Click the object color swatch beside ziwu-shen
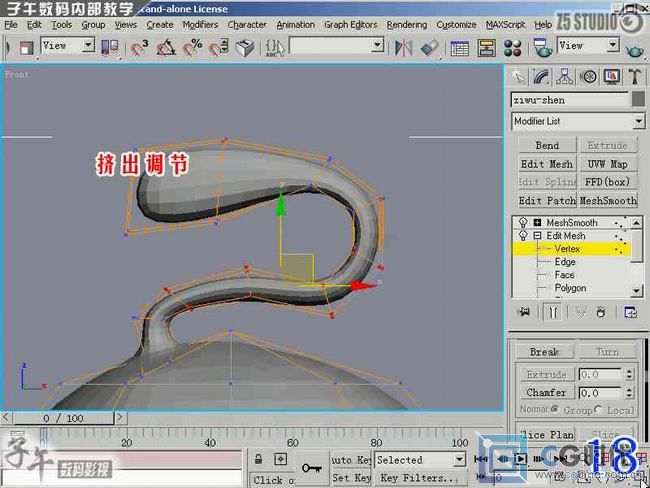The height and width of the screenshot is (488, 650). pos(638,100)
